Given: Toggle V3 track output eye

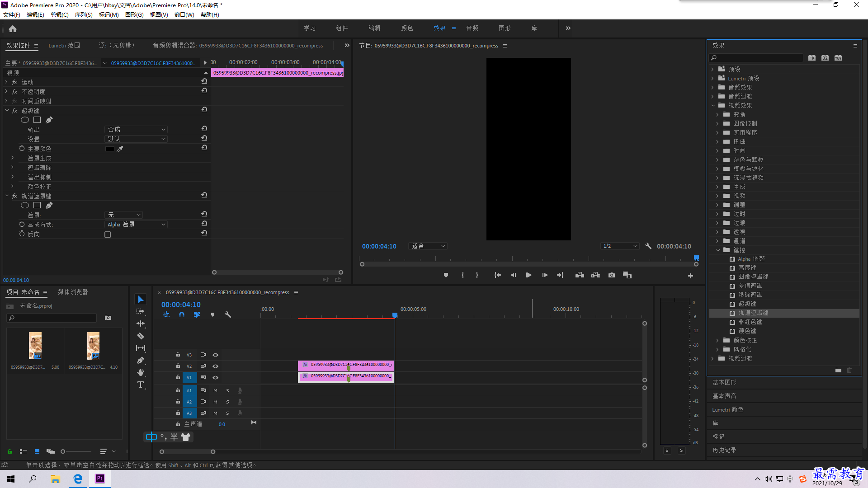Looking at the screenshot, I should click(x=216, y=355).
